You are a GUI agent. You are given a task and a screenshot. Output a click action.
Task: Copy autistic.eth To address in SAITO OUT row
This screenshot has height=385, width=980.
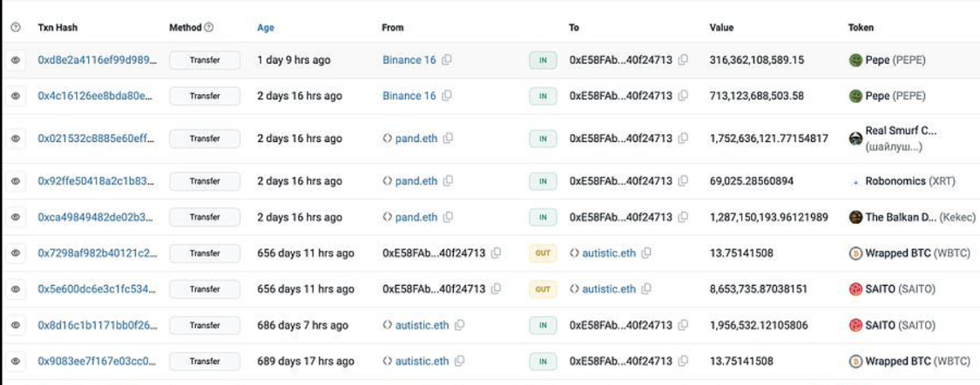click(646, 289)
